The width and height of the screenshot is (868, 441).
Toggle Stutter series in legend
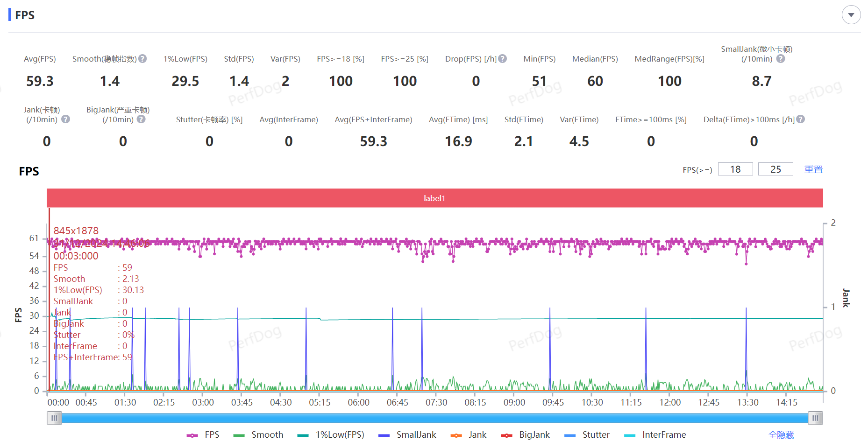pyautogui.click(x=587, y=435)
